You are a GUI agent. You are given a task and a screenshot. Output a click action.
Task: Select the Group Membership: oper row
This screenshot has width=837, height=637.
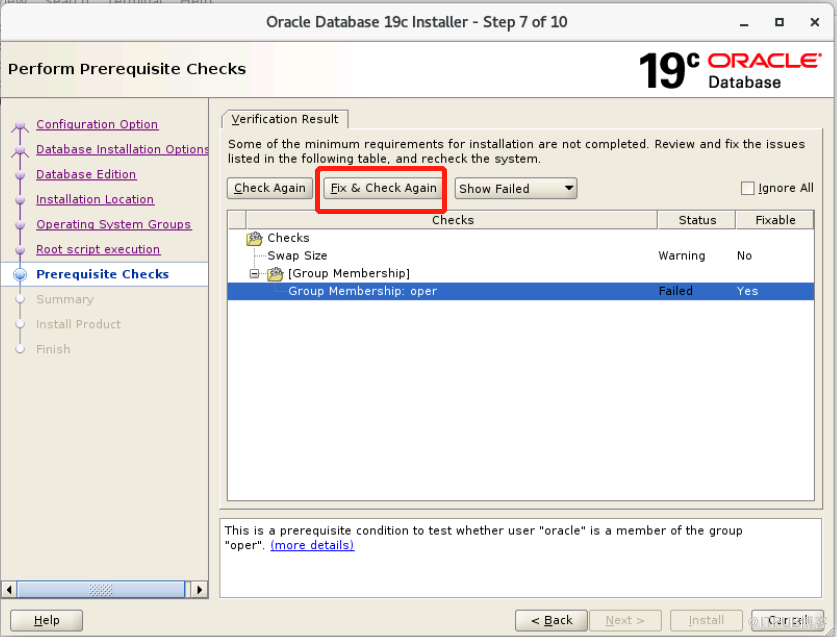[362, 292]
